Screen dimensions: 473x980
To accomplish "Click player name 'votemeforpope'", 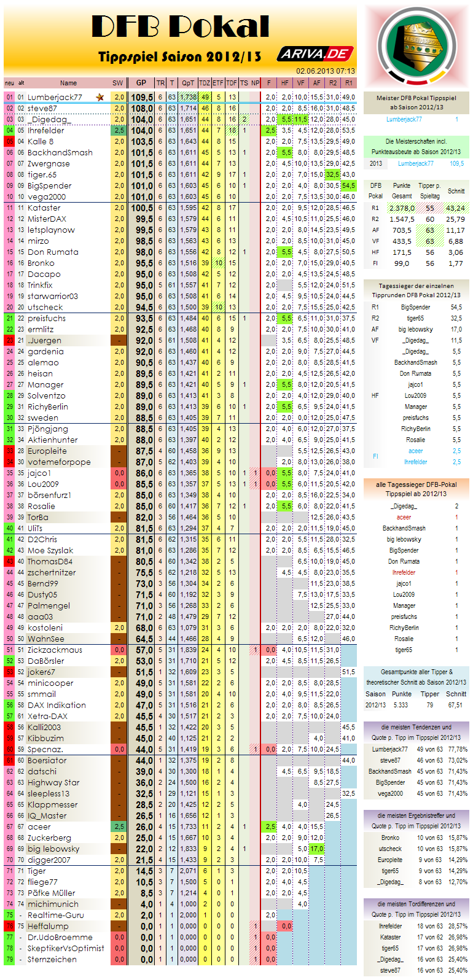I will (59, 462).
